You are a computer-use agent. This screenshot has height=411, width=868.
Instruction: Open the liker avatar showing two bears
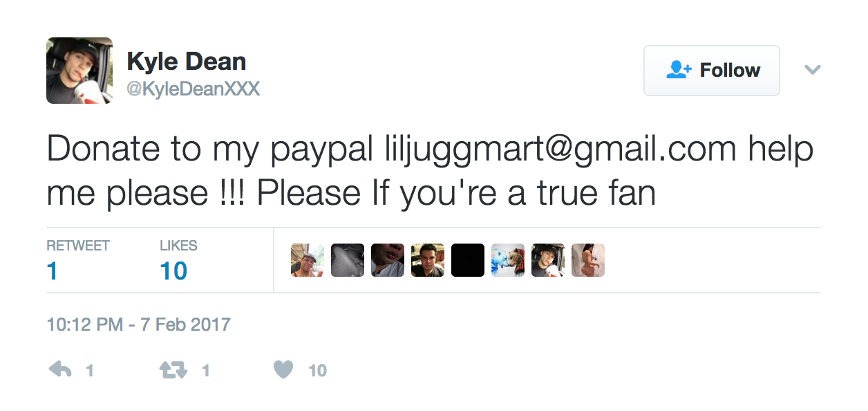point(508,260)
